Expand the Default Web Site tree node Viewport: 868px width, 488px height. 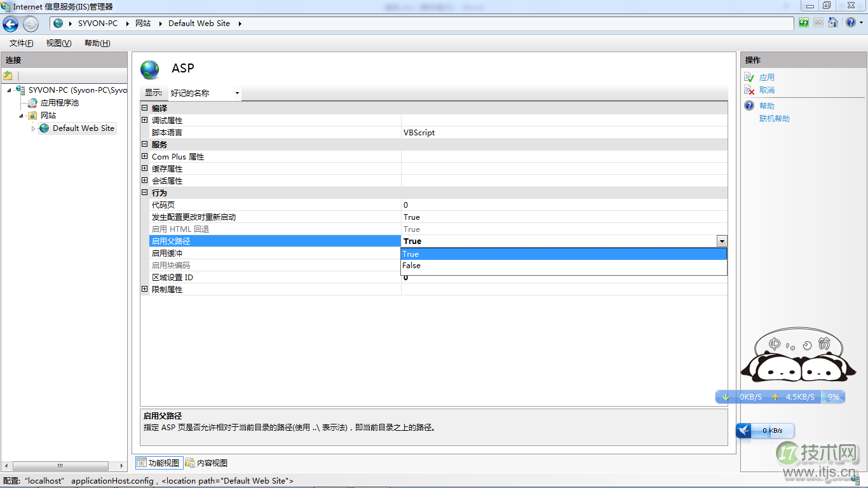click(33, 128)
